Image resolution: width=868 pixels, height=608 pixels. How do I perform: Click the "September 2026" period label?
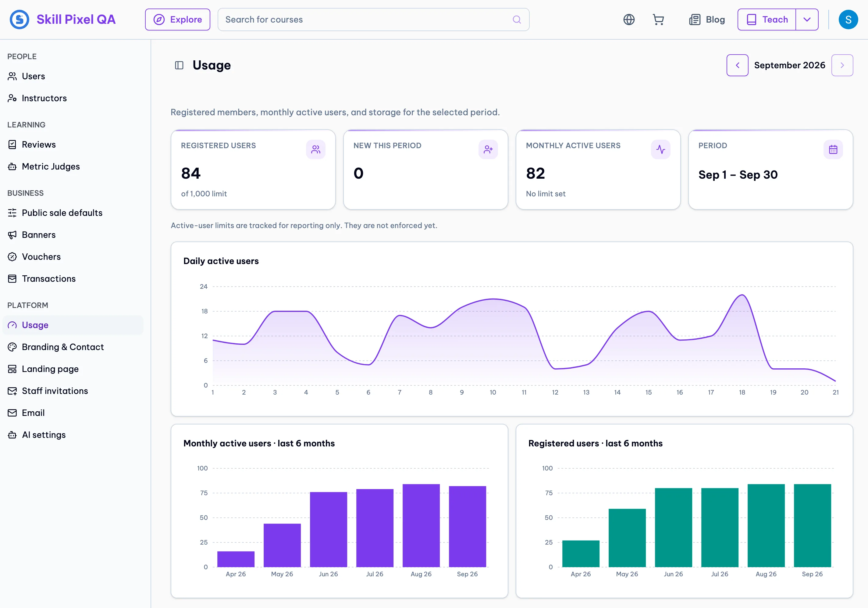pos(789,66)
